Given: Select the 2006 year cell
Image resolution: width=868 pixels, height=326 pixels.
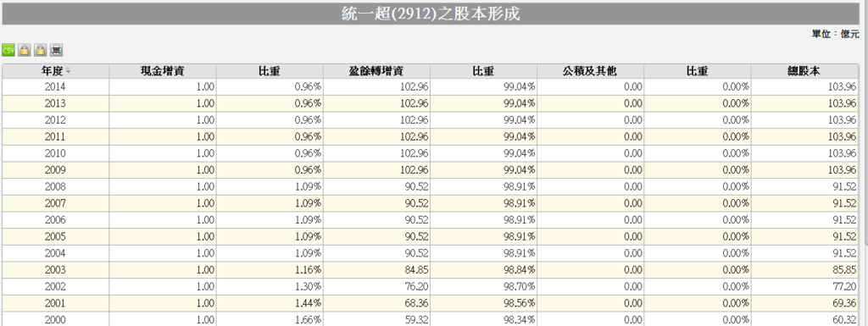Looking at the screenshot, I should pyautogui.click(x=55, y=220).
